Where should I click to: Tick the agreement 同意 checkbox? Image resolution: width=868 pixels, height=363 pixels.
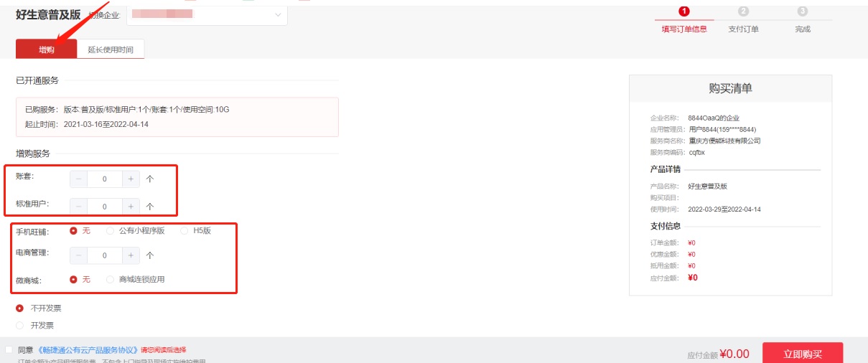coord(8,350)
